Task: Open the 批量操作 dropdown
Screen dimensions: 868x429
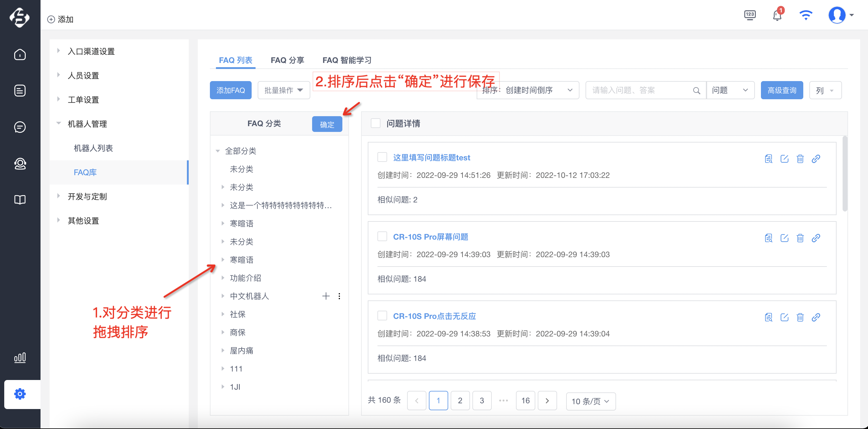Action: pyautogui.click(x=284, y=90)
